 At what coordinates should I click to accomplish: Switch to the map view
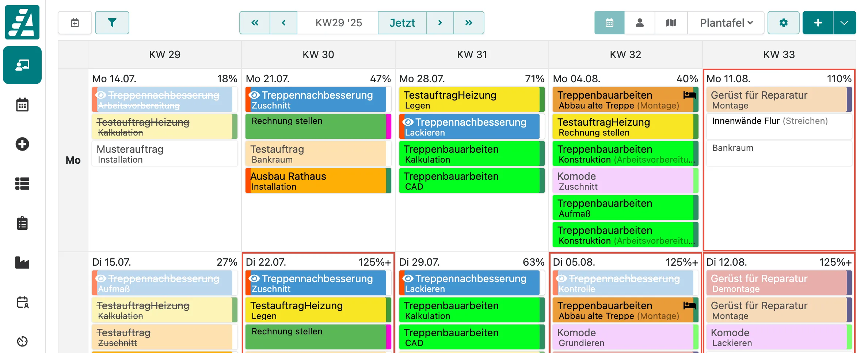point(671,23)
